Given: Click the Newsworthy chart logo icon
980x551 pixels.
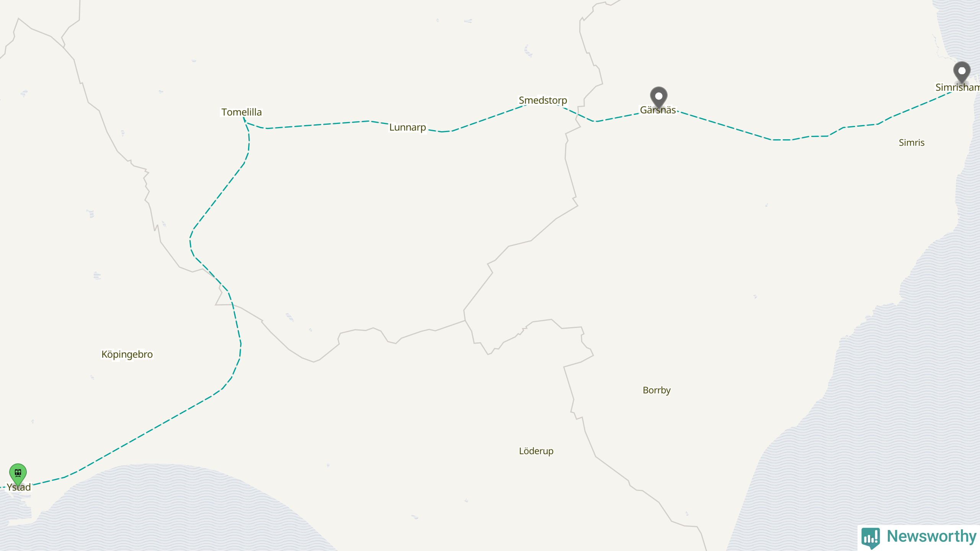Looking at the screenshot, I should click(x=871, y=537).
